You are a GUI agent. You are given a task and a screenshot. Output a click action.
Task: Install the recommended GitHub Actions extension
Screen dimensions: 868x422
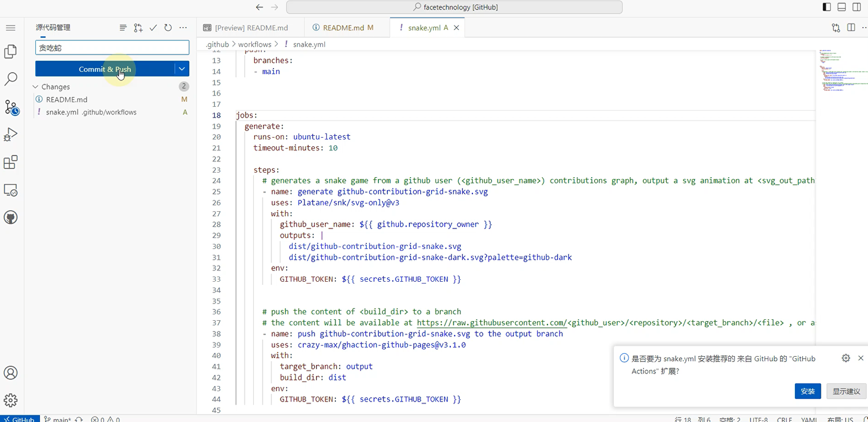[x=807, y=391]
